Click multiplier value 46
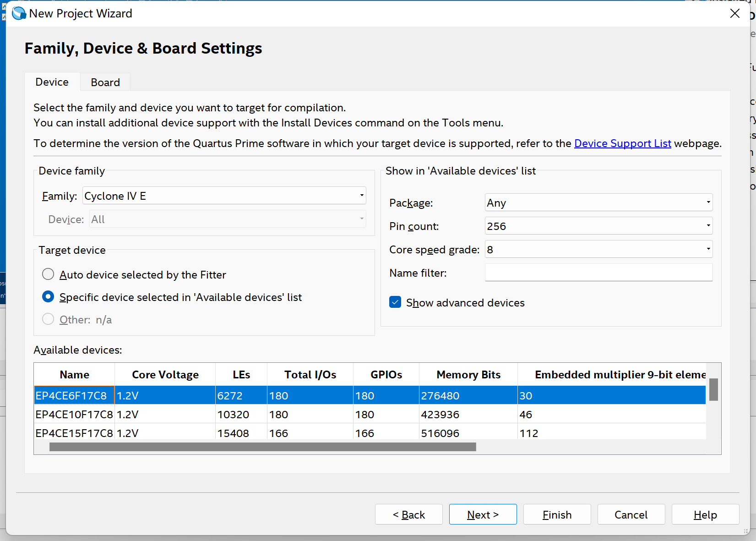Screen dimensions: 756x541 [x=526, y=415]
